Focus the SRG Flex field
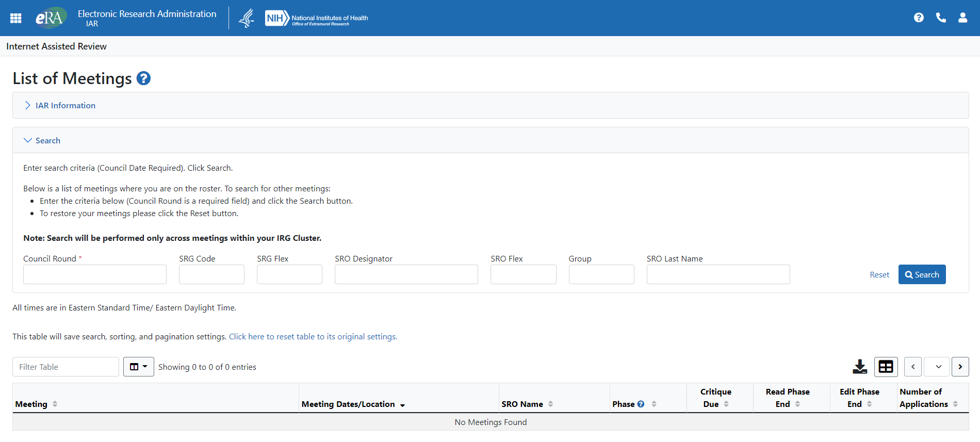Image resolution: width=980 pixels, height=442 pixels. 289,274
